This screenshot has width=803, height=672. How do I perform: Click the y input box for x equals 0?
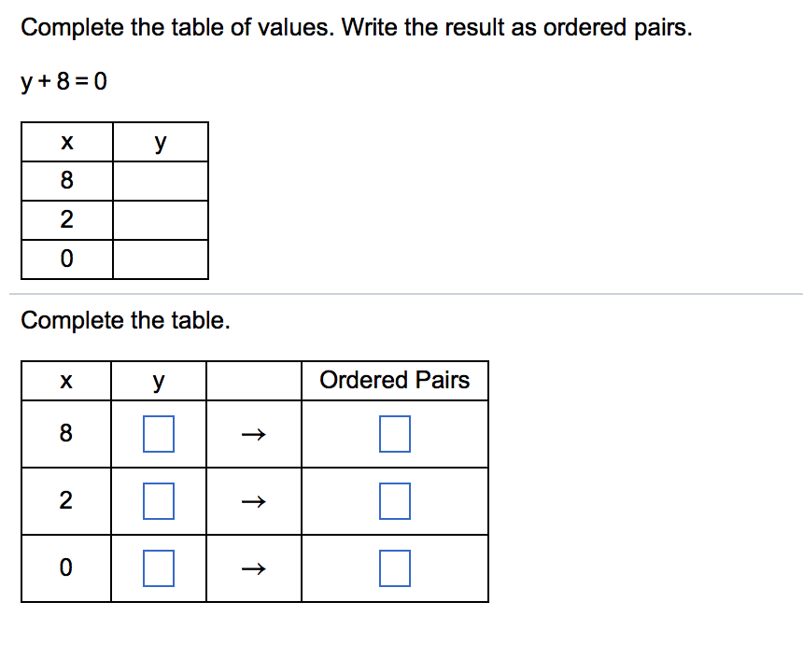[159, 567]
